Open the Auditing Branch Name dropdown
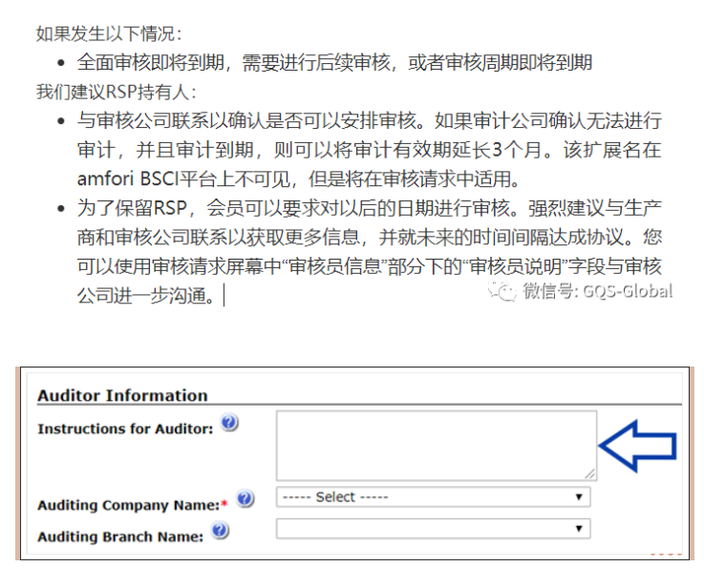Image resolution: width=704 pixels, height=588 pixels. [432, 529]
